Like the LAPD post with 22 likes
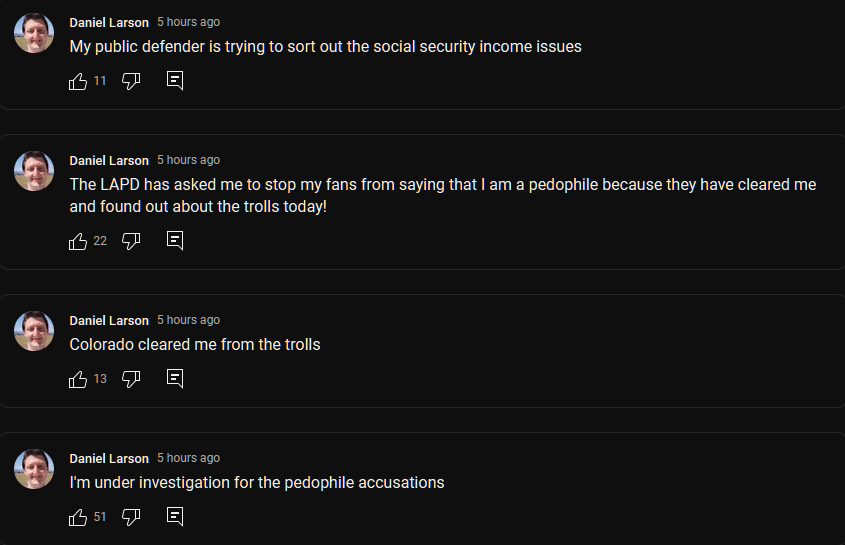845x545 pixels. coord(78,241)
